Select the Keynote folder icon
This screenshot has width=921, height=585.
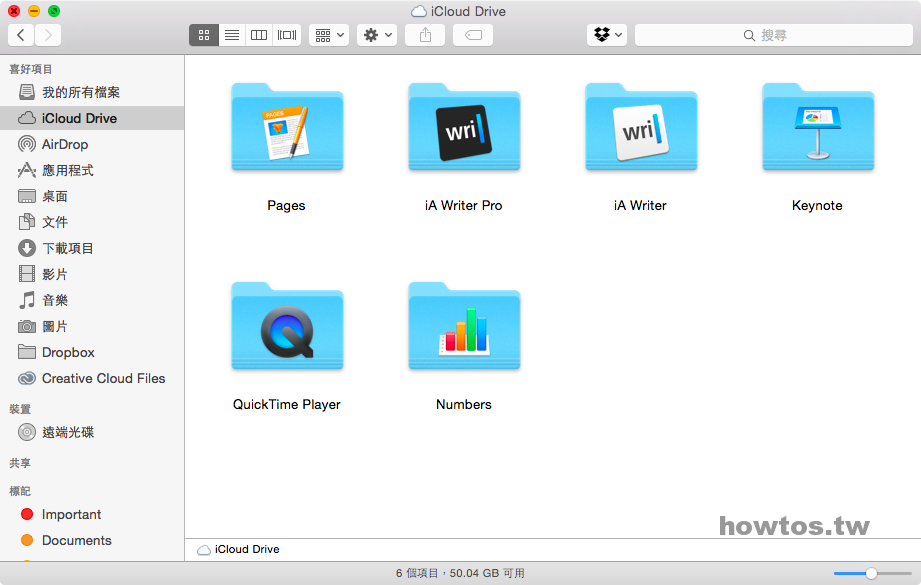[x=818, y=127]
